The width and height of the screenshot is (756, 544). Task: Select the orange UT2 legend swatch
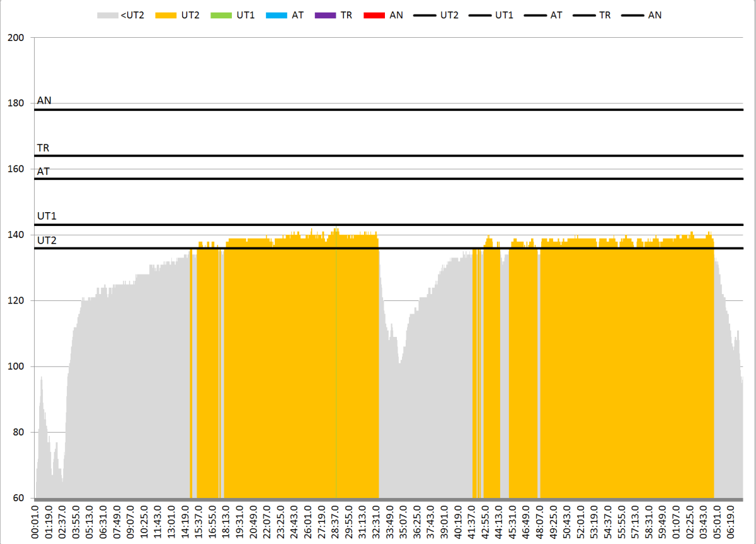[165, 15]
